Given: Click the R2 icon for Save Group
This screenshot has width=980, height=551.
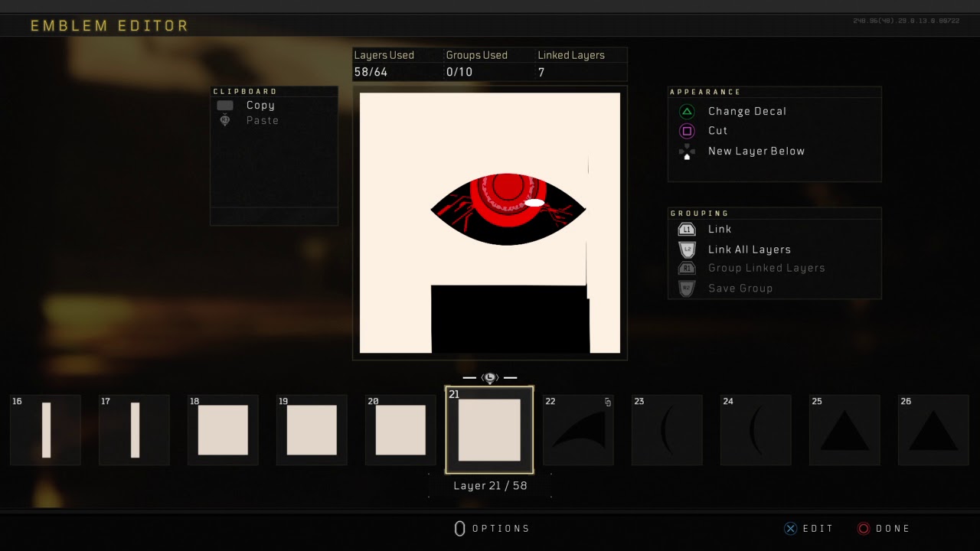Looking at the screenshot, I should click(x=687, y=289).
